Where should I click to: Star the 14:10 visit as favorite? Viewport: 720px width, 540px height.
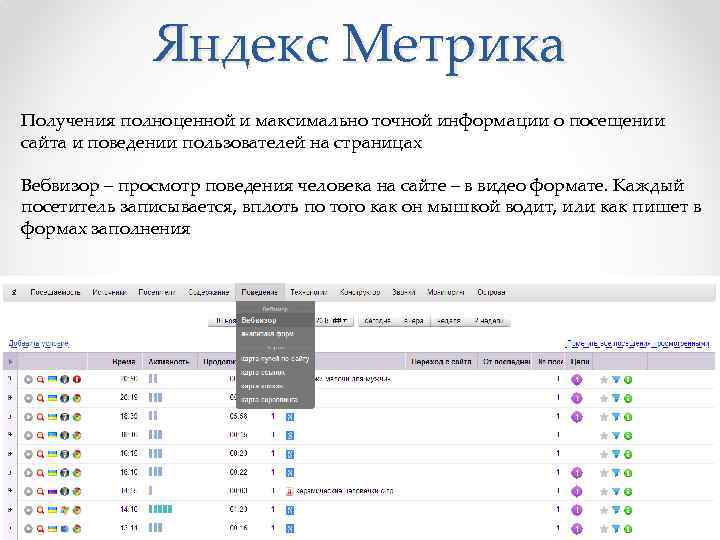(x=604, y=510)
